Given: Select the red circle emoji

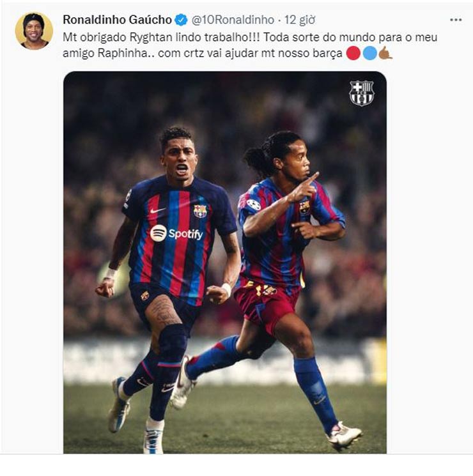Looking at the screenshot, I should (x=353, y=53).
